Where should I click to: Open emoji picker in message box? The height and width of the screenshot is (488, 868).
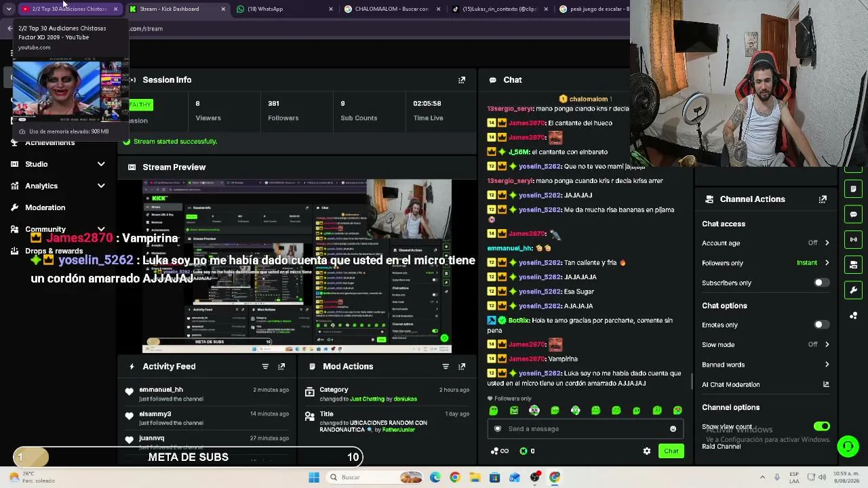673,429
